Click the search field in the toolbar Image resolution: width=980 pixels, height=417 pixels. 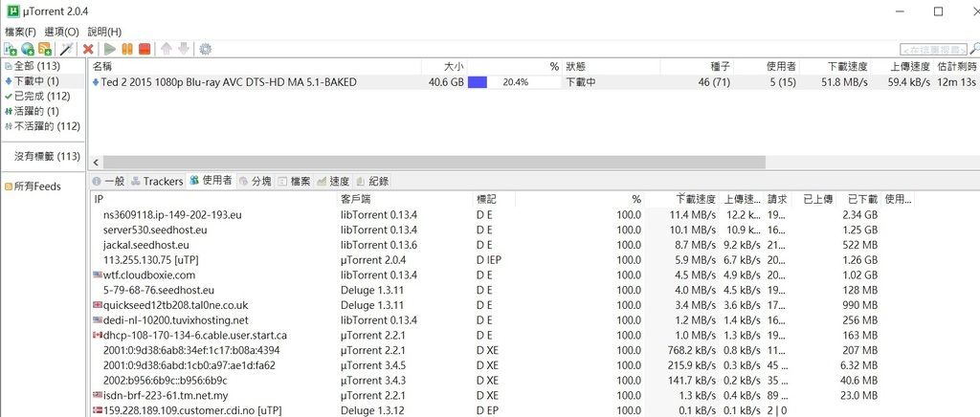(934, 50)
